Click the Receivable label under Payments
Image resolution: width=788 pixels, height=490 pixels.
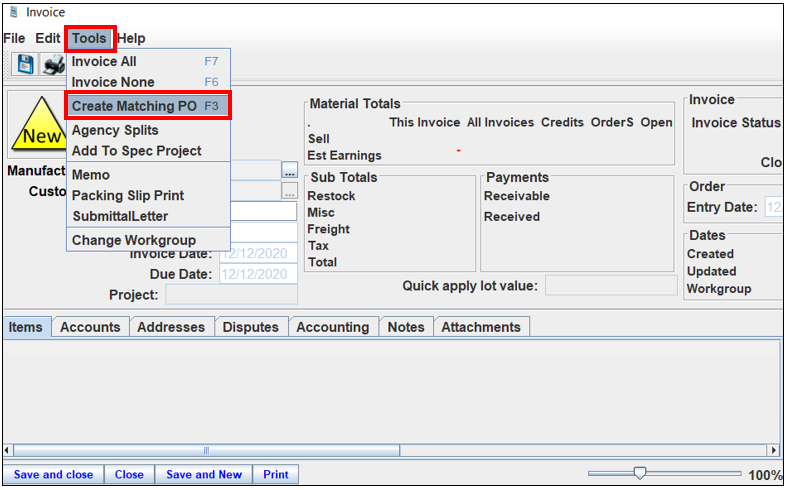pyautogui.click(x=517, y=196)
